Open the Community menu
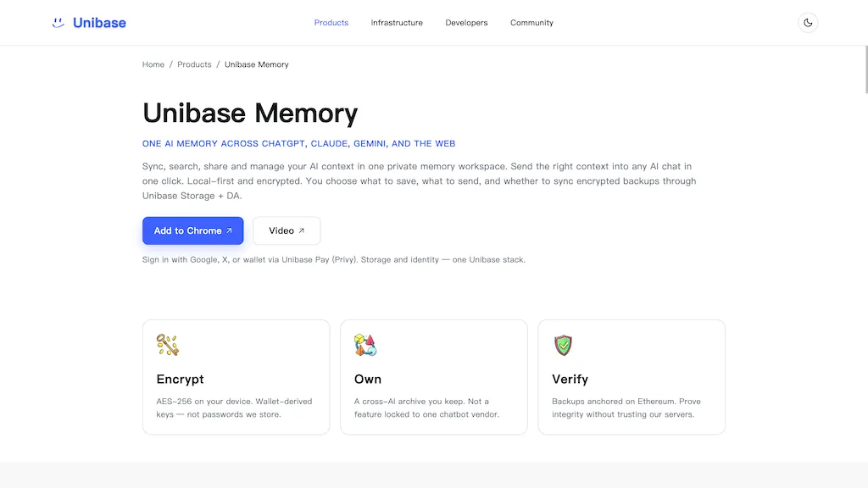 [531, 23]
